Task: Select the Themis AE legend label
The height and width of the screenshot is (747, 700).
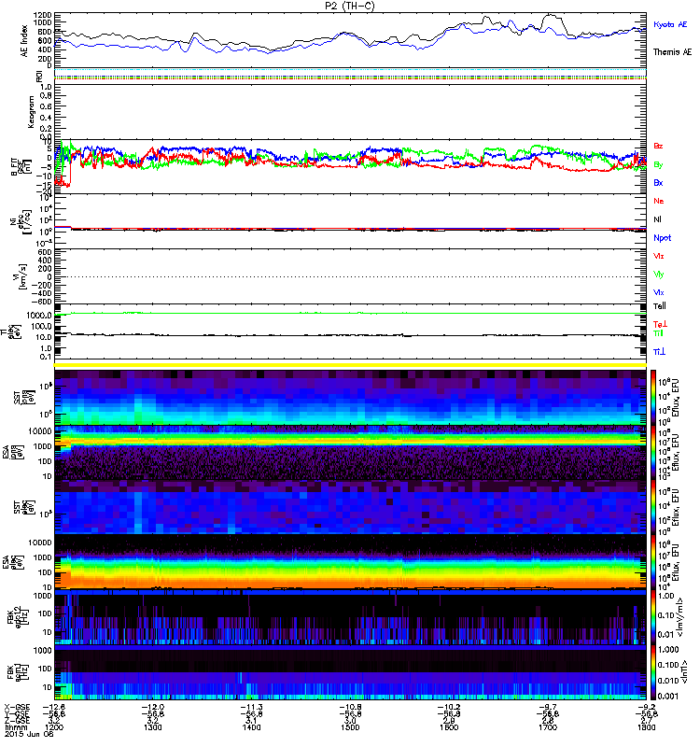Action: point(672,52)
